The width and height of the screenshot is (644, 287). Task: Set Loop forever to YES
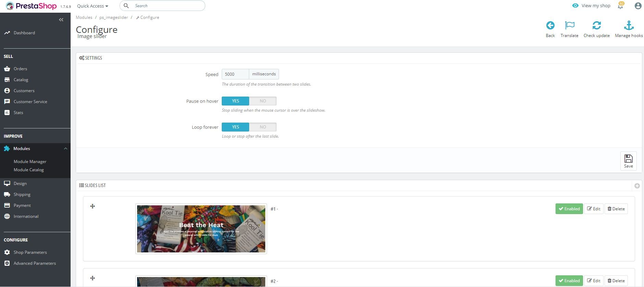coord(235,127)
